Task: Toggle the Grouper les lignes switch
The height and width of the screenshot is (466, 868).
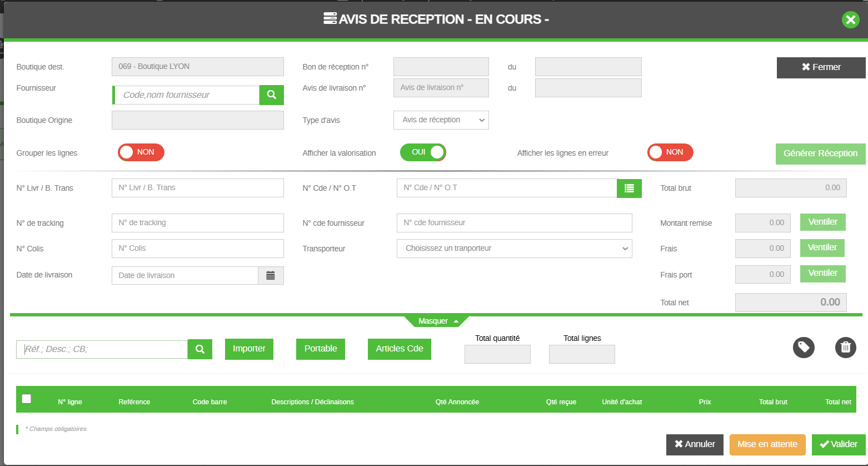Action: (x=141, y=152)
